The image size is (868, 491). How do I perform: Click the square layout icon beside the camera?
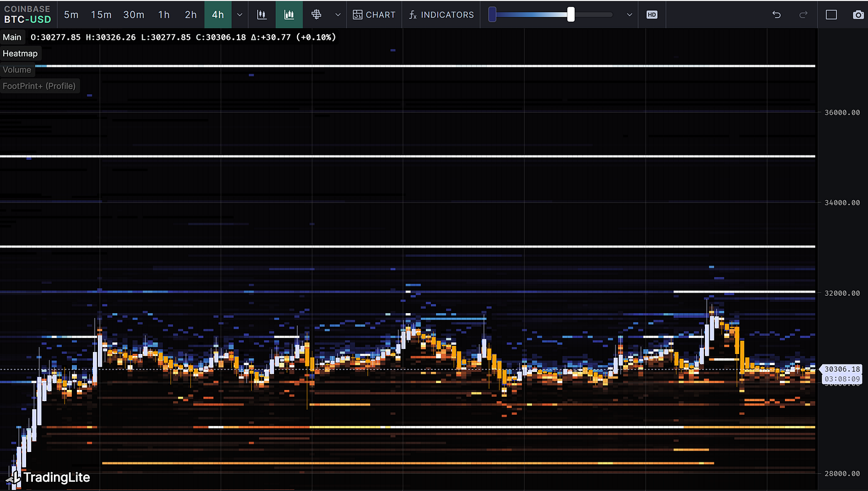pyautogui.click(x=831, y=14)
